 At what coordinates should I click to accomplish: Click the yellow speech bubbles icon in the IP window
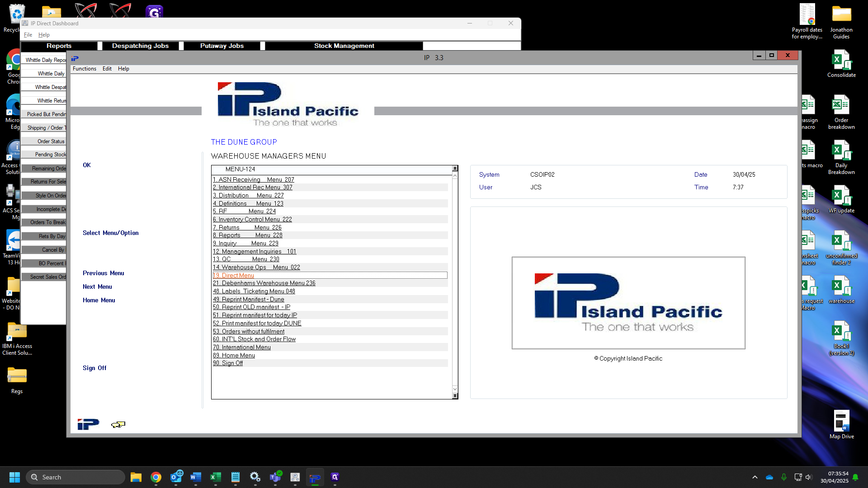[x=118, y=424]
